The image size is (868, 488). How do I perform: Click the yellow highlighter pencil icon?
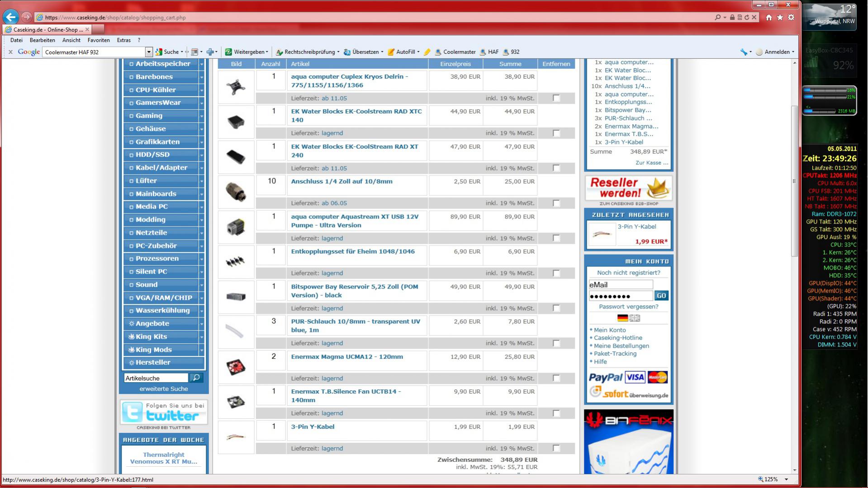click(x=427, y=52)
